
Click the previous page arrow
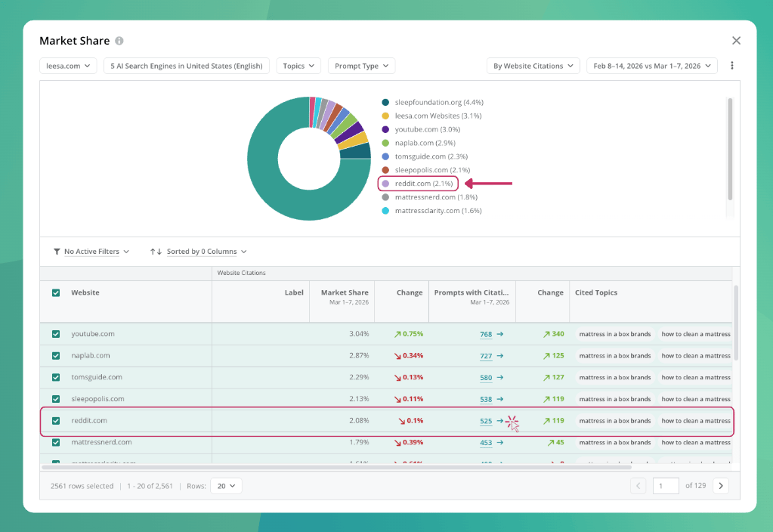(x=638, y=486)
